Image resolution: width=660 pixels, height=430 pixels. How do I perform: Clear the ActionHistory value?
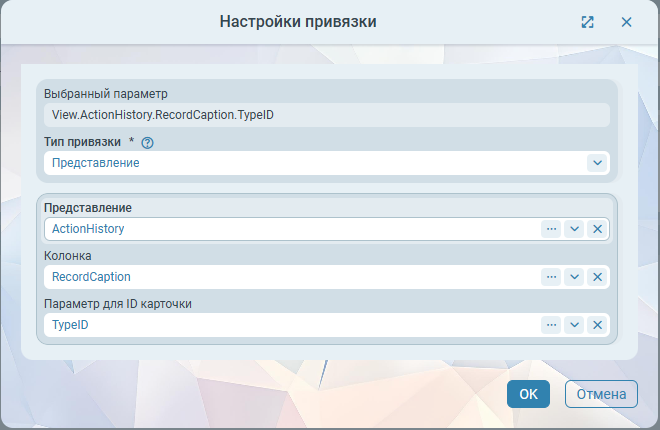[597, 229]
